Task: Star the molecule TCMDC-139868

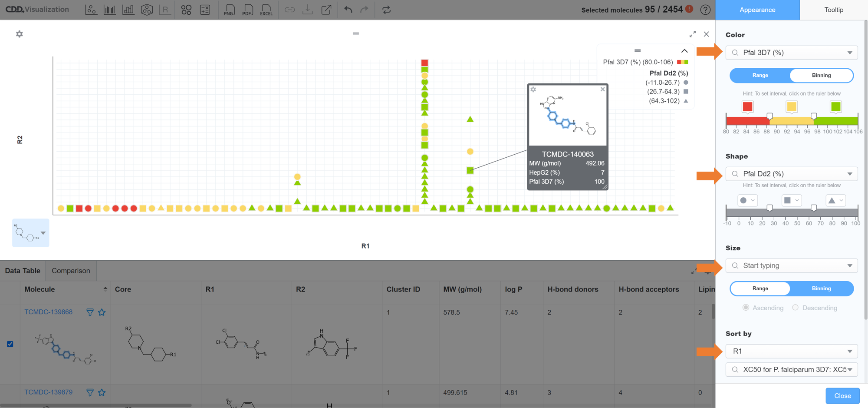Action: point(102,312)
